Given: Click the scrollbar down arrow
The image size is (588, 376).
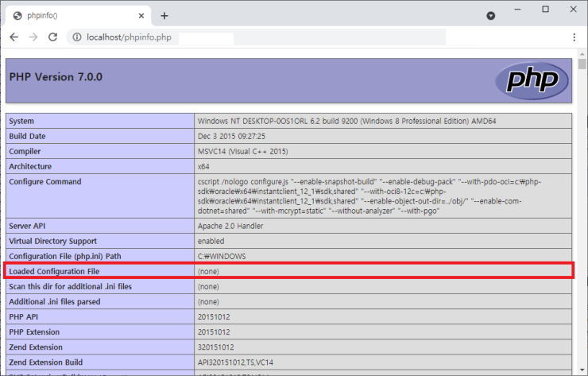Looking at the screenshot, I should [x=582, y=370].
